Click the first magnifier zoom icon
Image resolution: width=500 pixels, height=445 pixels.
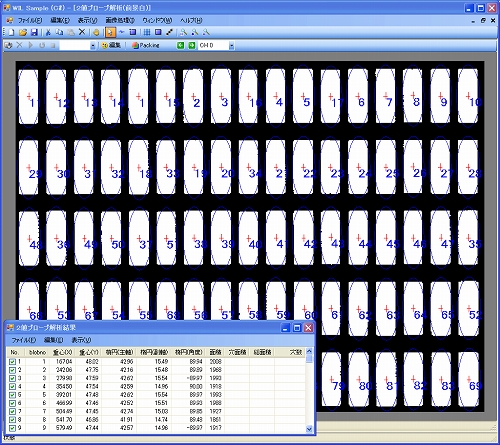tap(184, 32)
